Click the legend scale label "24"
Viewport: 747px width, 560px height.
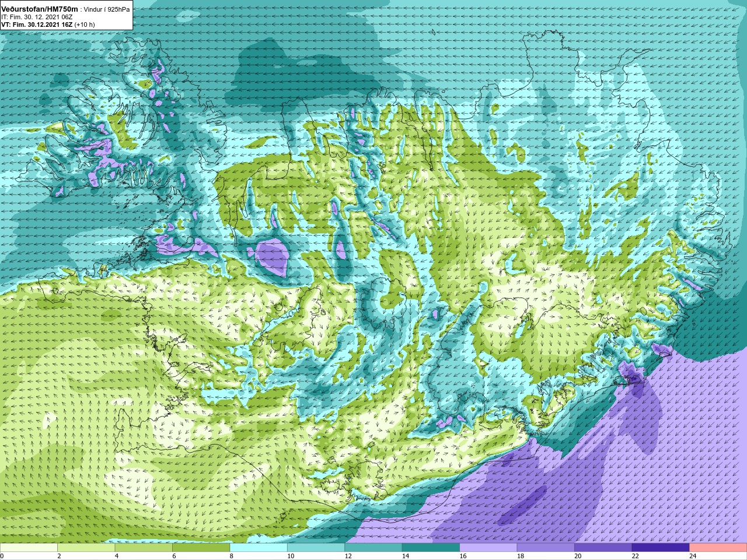693,556
